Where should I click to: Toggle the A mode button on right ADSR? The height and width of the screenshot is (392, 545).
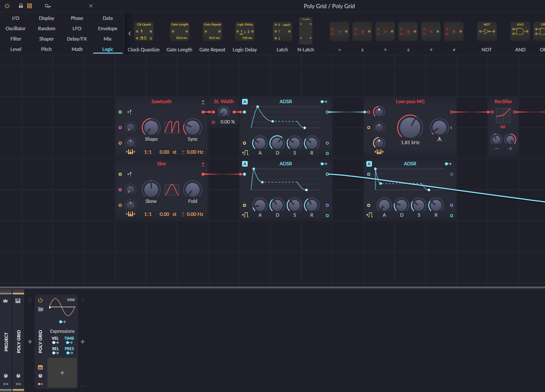369,164
